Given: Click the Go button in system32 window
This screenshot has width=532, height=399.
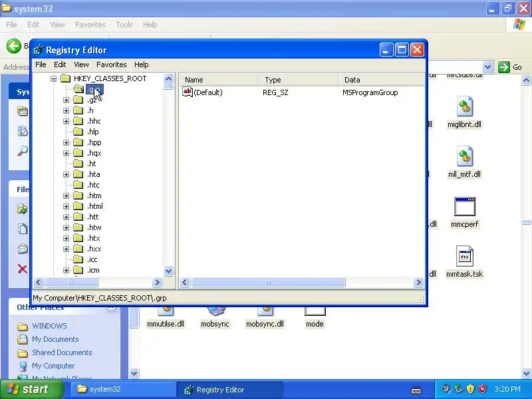Looking at the screenshot, I should (x=510, y=67).
